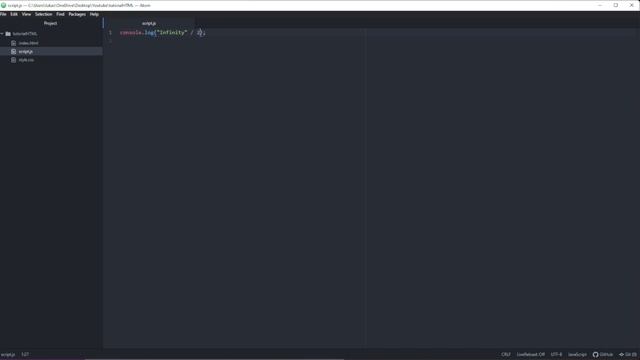
Task: Open index.html in the tree
Action: tap(29, 43)
